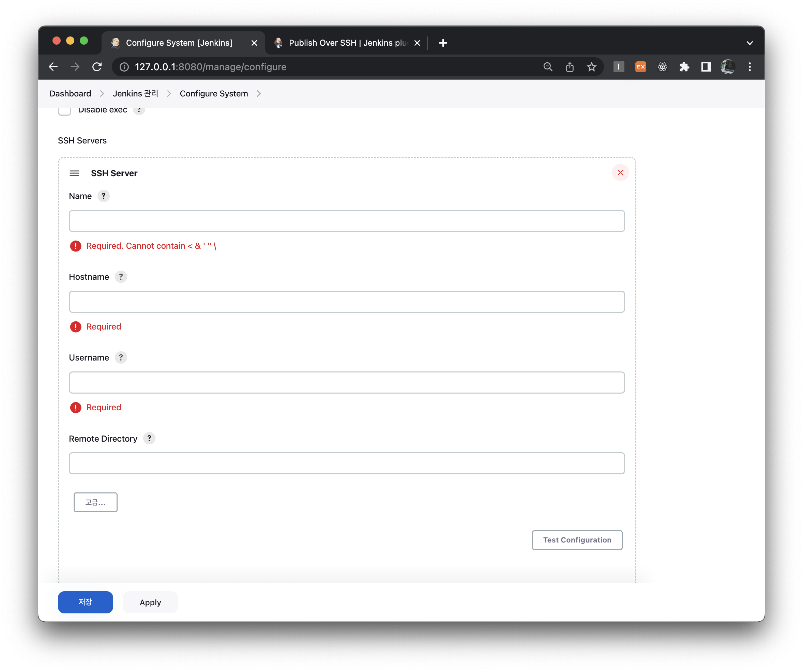Click the Name field help question mark

[103, 196]
